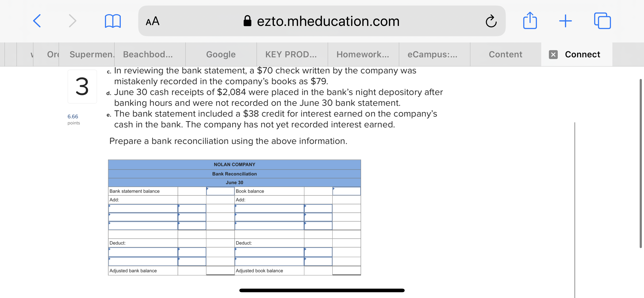Image resolution: width=644 pixels, height=298 pixels.
Task: Select the question 3 number box
Action: [82, 87]
